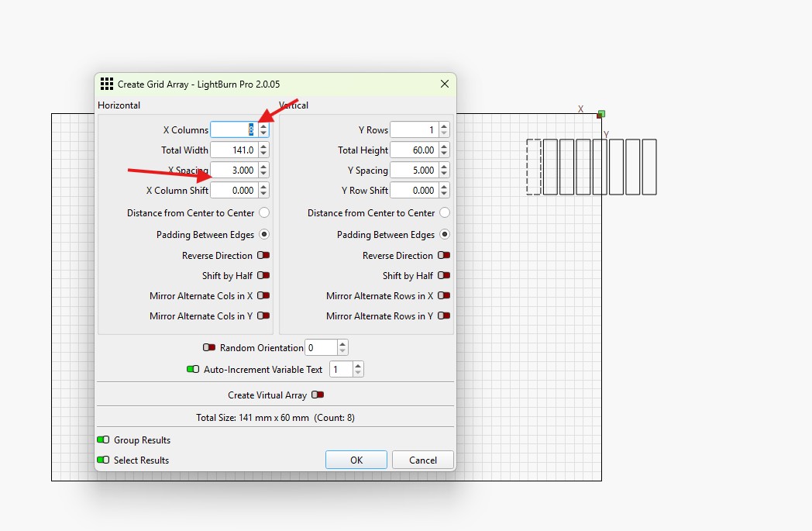Click the X Column Shift field
The height and width of the screenshot is (531, 812).
tap(234, 190)
